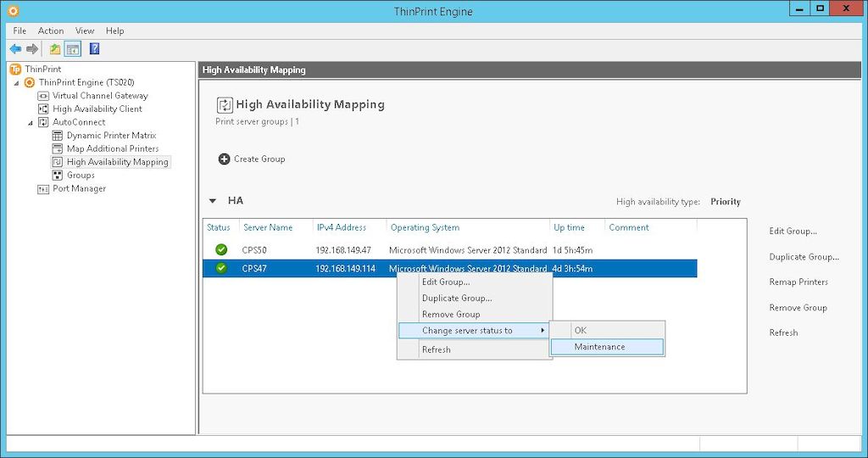The width and height of the screenshot is (868, 458).
Task: Click Edit Group... in the right panel
Action: (x=793, y=231)
